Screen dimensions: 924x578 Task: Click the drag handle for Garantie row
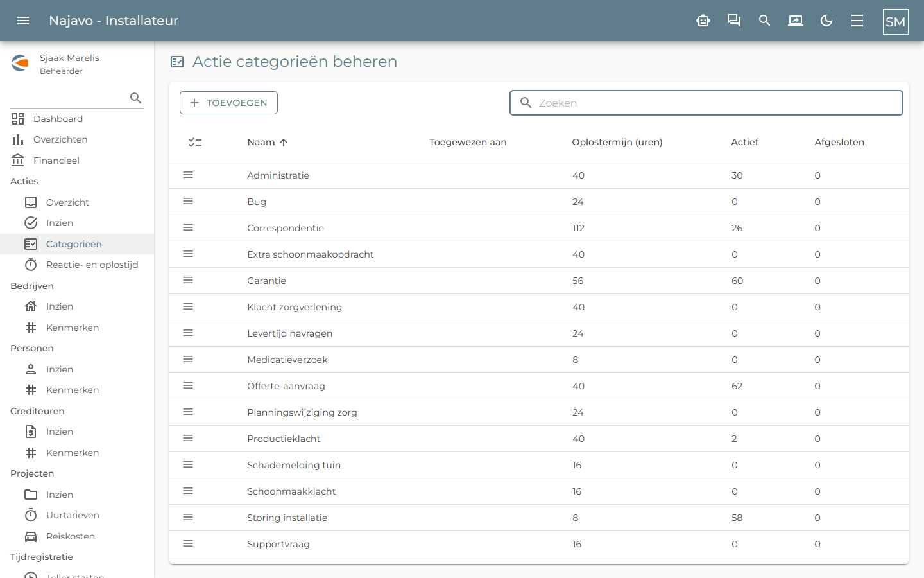click(188, 280)
